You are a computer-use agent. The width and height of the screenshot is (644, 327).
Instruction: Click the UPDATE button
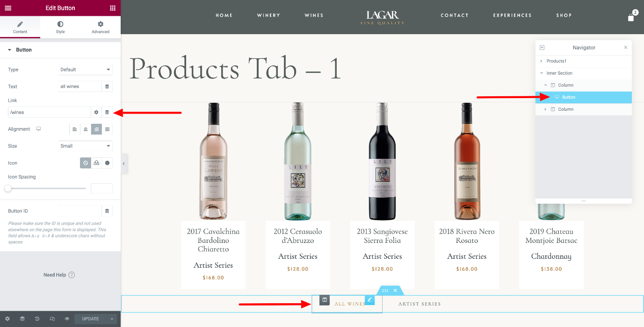tap(90, 319)
